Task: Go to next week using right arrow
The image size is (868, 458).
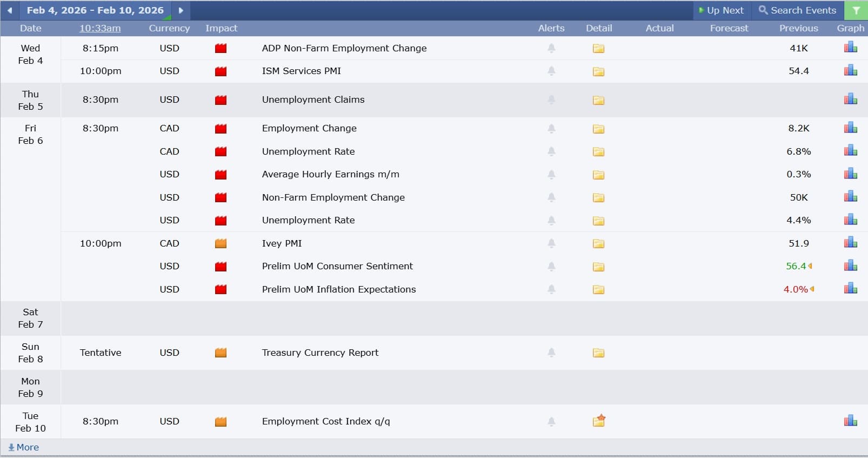Action: (x=181, y=10)
